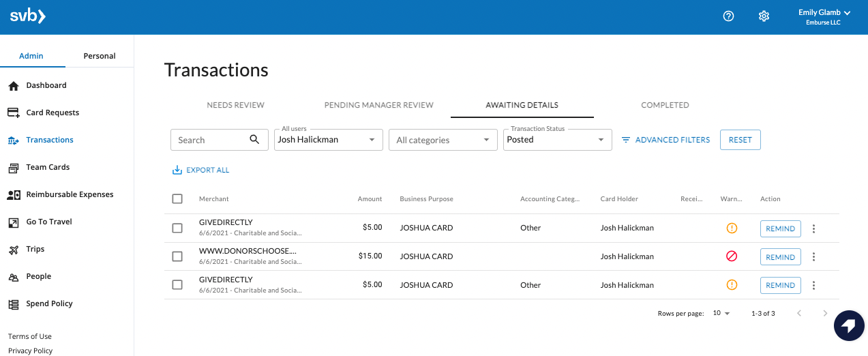This screenshot has height=356, width=868.
Task: Go to next page of results
Action: [825, 313]
